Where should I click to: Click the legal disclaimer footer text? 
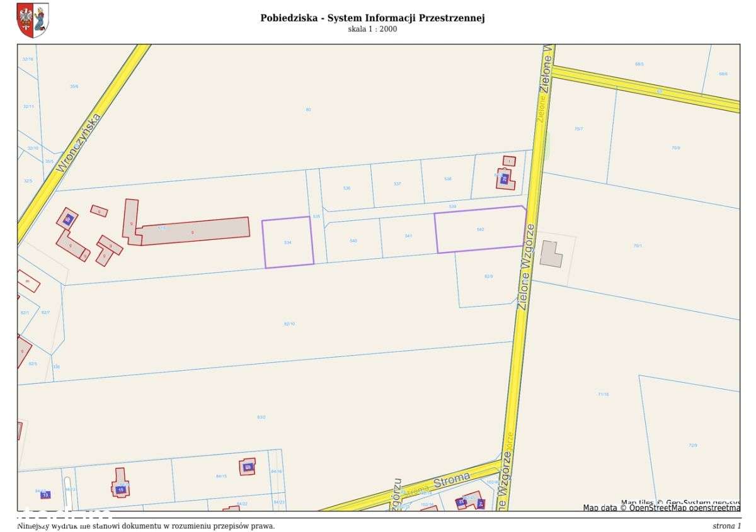pos(146,526)
